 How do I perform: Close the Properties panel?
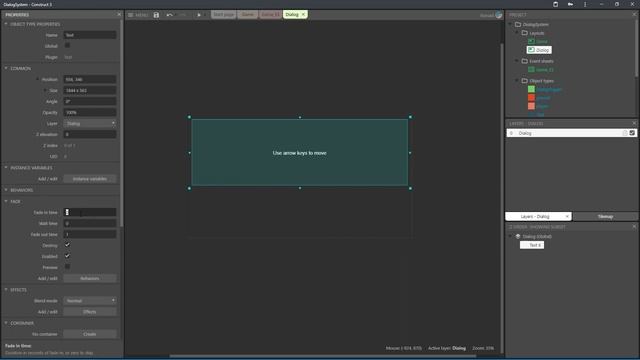tap(119, 14)
